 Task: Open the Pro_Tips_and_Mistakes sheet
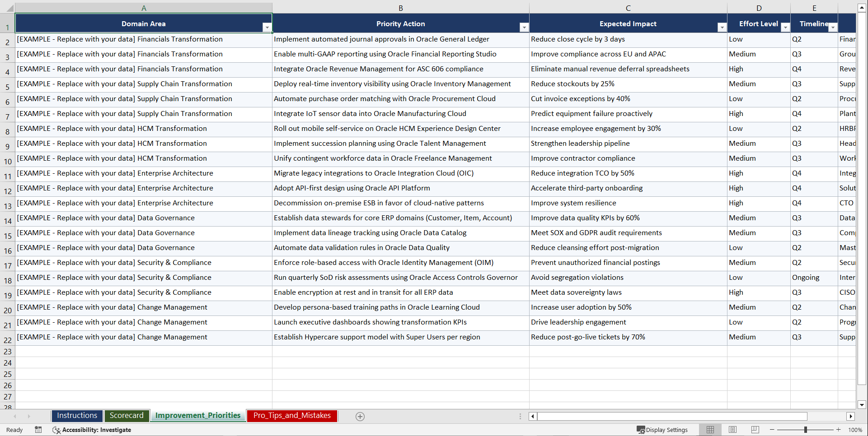point(291,415)
